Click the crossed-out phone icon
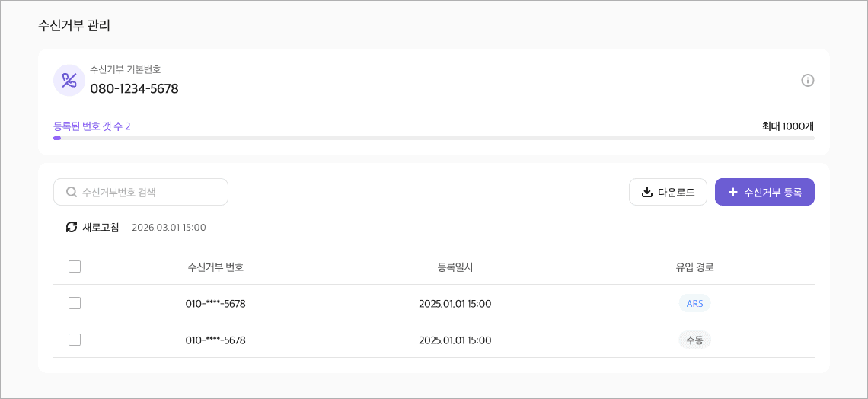Image resolution: width=868 pixels, height=399 pixels. 69,80
